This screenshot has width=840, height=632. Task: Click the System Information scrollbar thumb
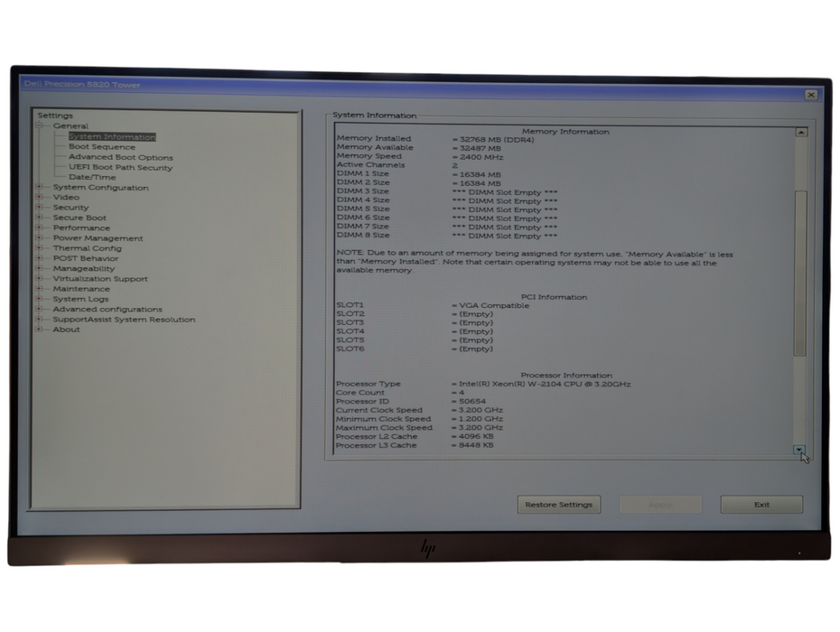(801, 274)
